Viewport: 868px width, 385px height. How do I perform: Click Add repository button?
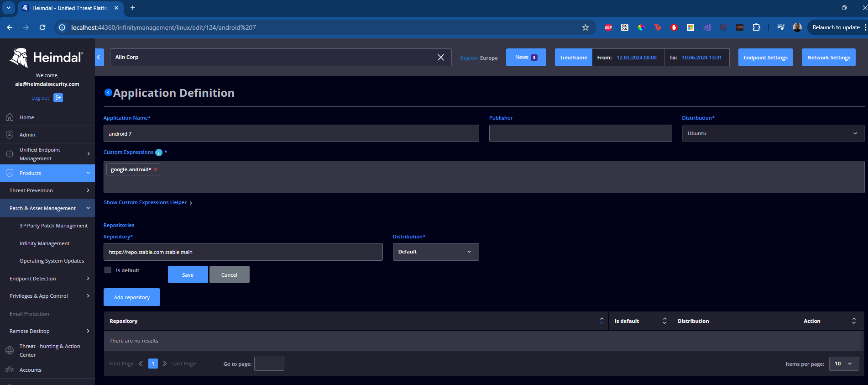[132, 297]
